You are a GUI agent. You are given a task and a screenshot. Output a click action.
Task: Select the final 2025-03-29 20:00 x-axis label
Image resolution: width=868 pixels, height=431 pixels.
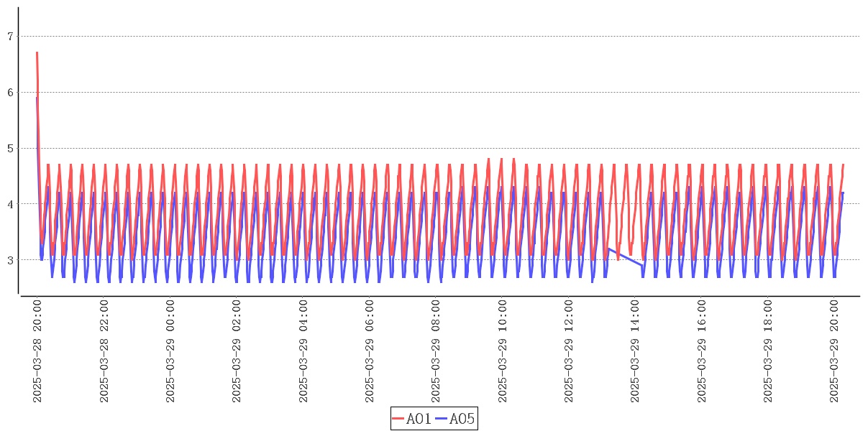coord(834,352)
